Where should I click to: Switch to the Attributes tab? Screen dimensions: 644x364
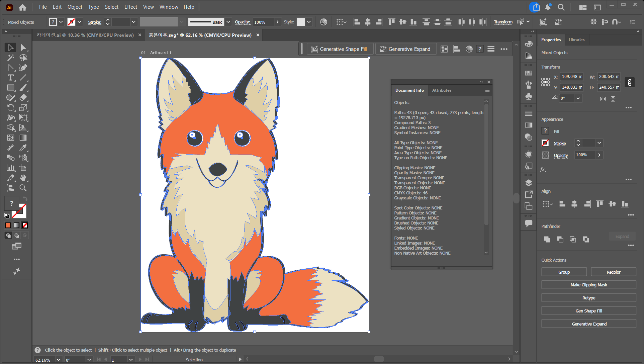click(x=442, y=90)
